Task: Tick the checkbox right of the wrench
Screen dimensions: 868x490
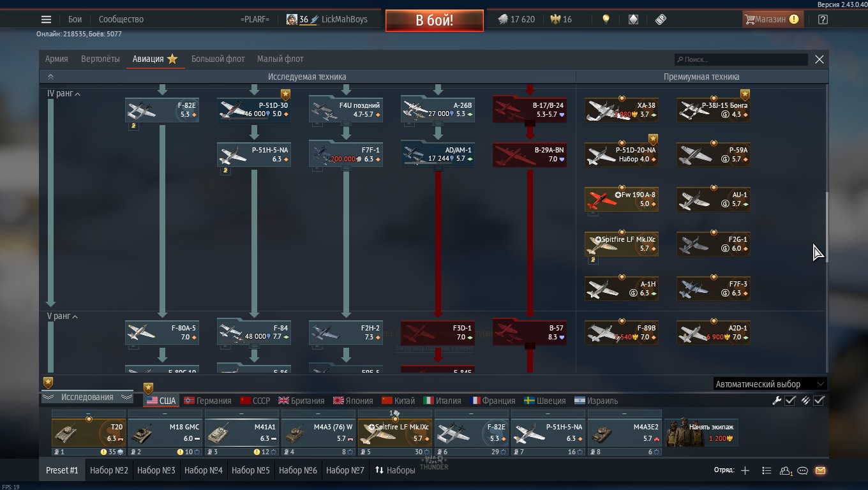Action: point(790,401)
